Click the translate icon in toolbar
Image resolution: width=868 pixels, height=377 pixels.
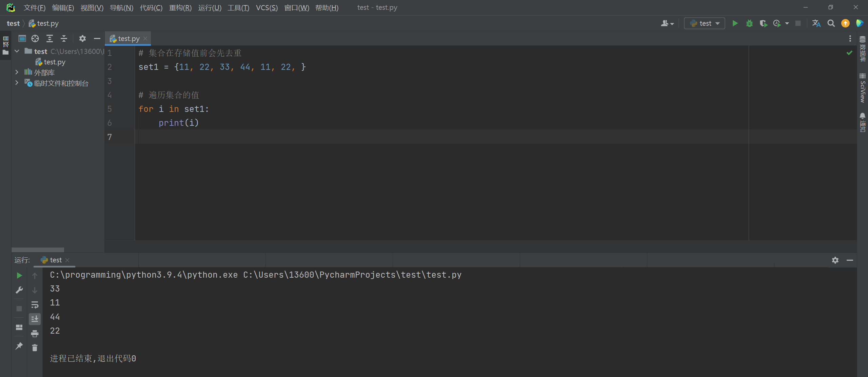816,23
